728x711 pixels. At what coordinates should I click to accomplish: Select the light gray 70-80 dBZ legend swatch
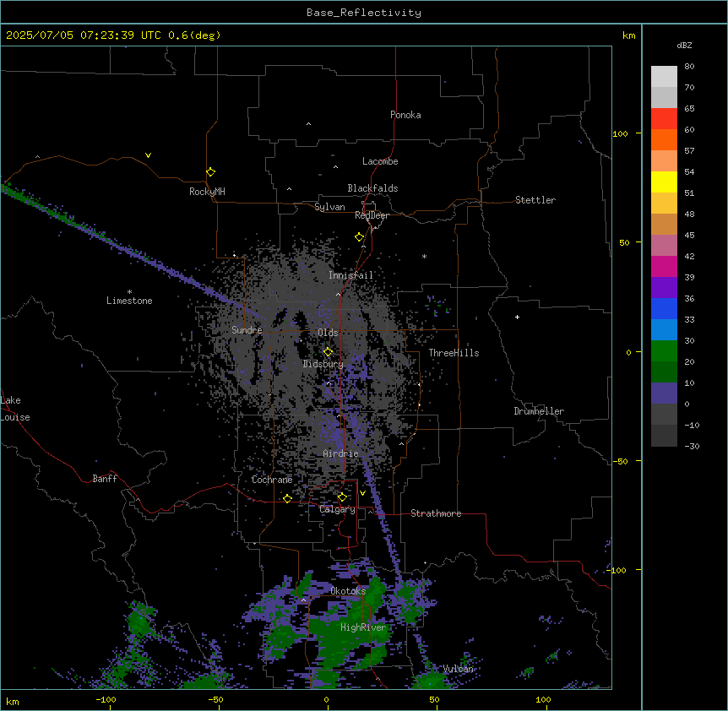point(664,77)
